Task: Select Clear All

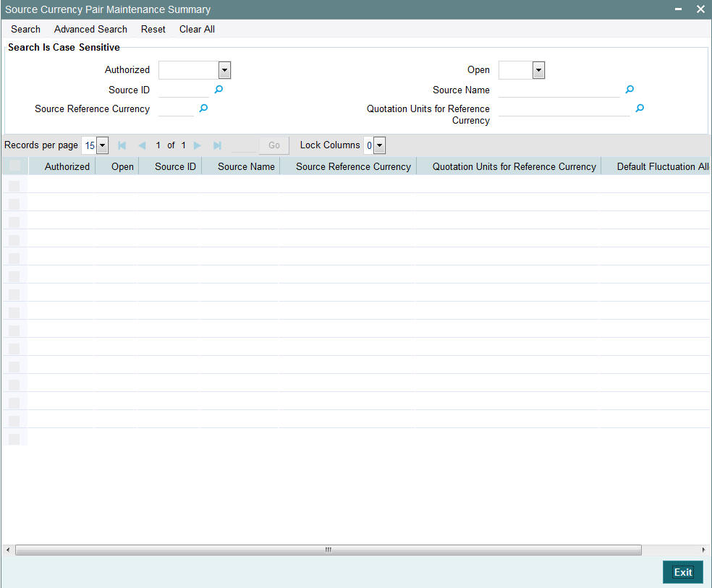Action: (197, 29)
